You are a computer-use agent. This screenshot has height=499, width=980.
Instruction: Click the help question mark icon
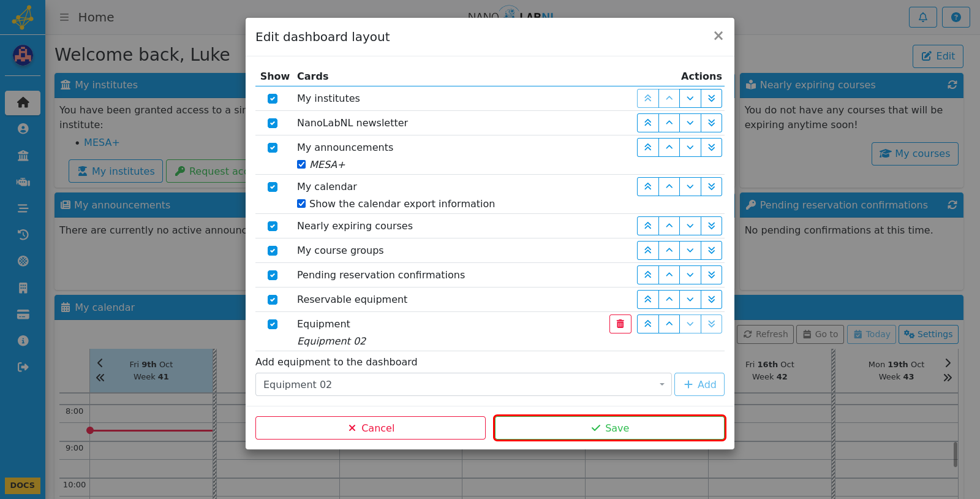(956, 17)
